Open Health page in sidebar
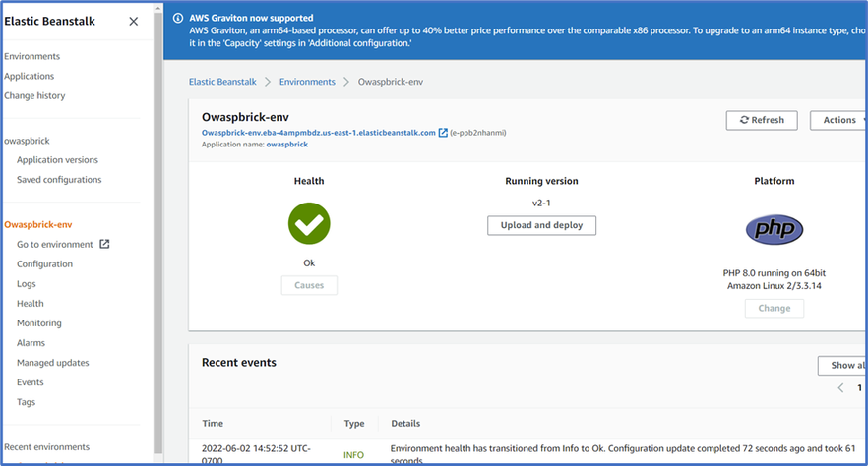 point(31,304)
